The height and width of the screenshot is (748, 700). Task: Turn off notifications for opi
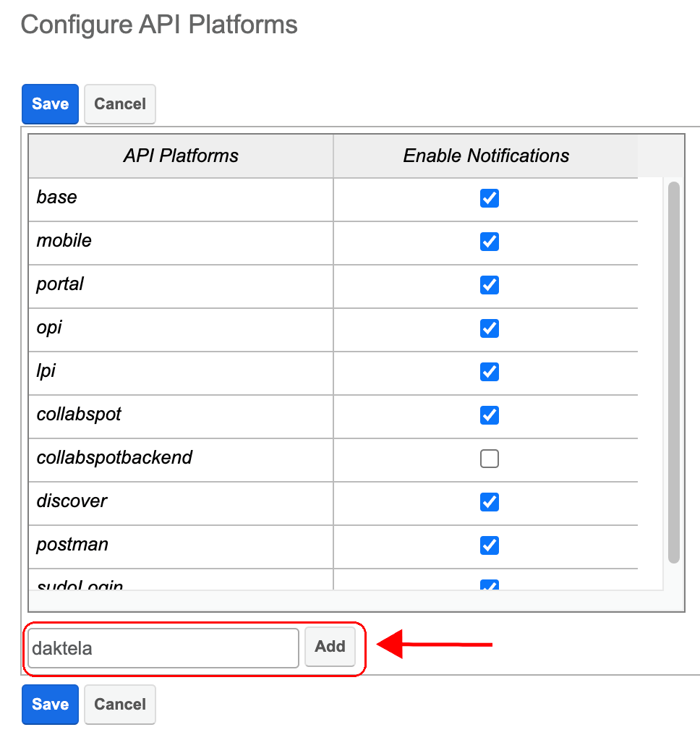490,328
